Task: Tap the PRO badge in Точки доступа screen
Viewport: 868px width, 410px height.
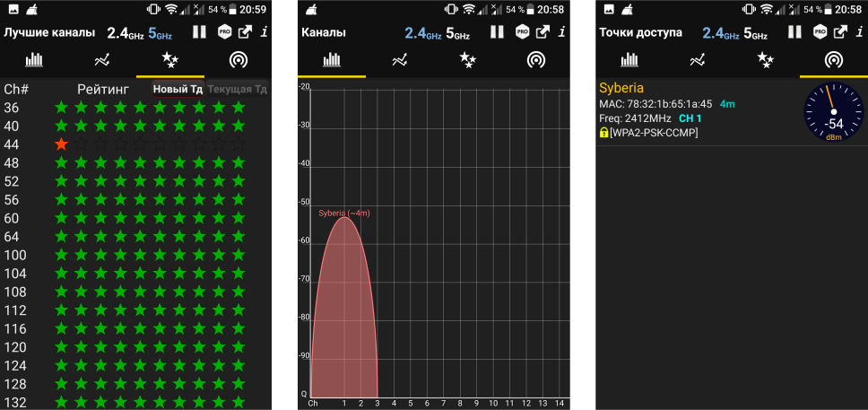Action: [x=820, y=32]
